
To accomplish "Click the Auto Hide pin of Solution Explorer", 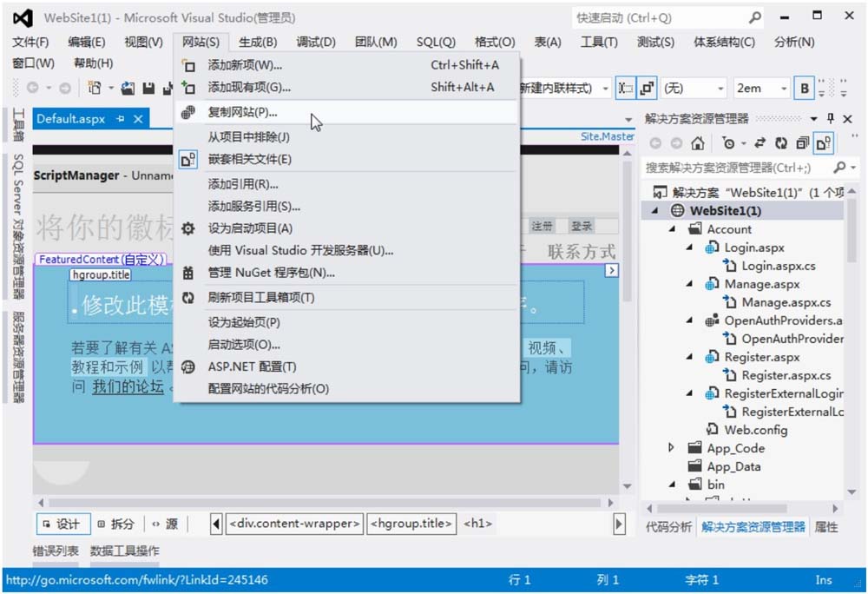I will pos(831,118).
